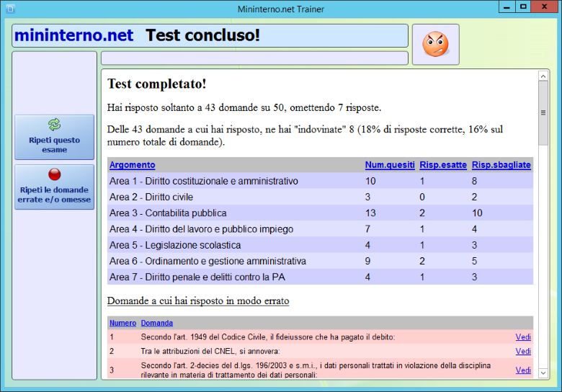The width and height of the screenshot is (562, 392).
Task: Click the vertical scrollbar thumb
Action: point(543,112)
